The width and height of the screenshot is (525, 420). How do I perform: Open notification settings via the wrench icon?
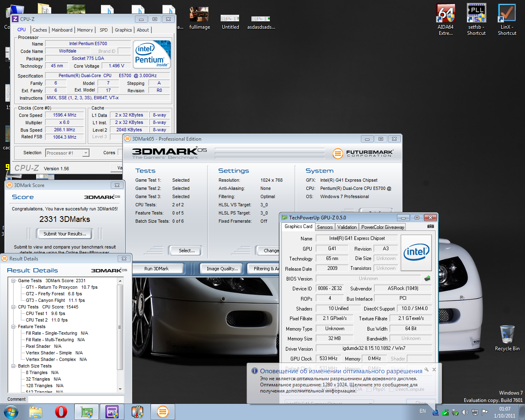coord(427,370)
